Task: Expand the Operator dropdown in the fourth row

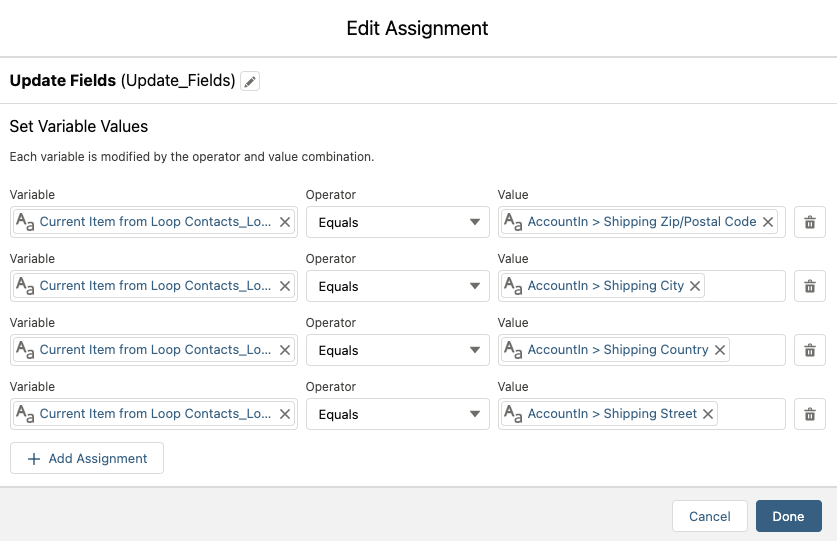Action: tap(398, 414)
